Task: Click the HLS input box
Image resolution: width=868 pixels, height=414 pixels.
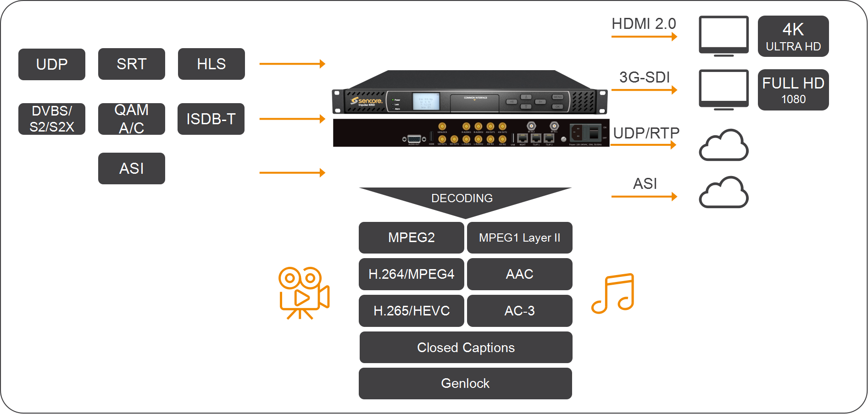Action: pos(211,64)
